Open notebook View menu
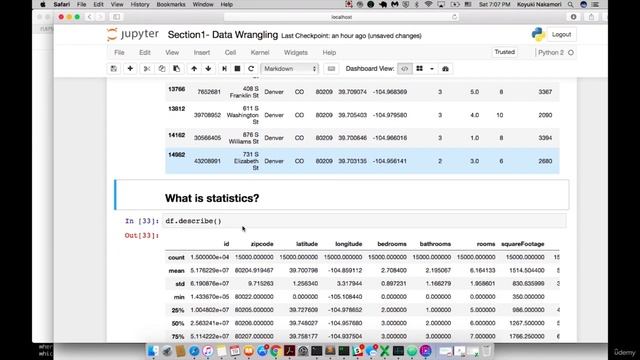The height and width of the screenshot is (360, 640). click(172, 52)
